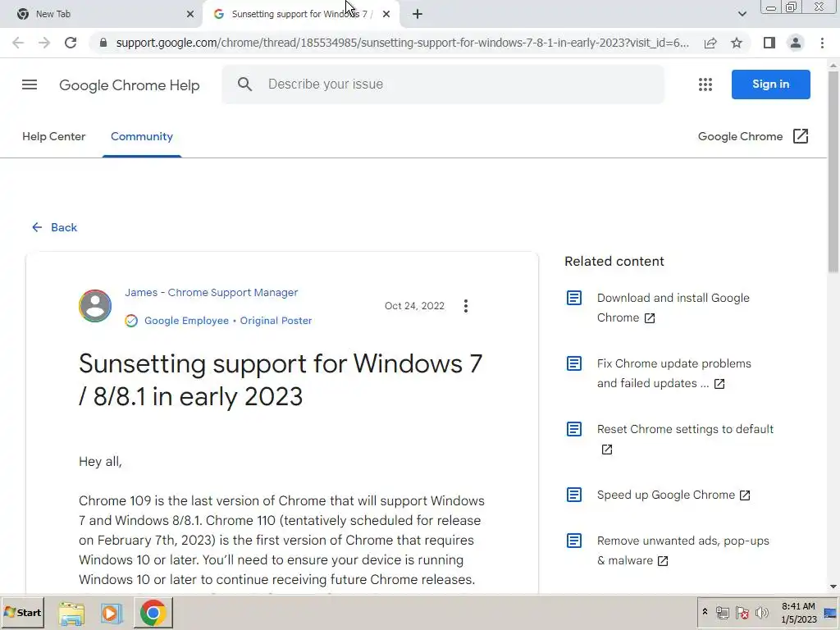The image size is (840, 630).
Task: Click the address bar URL
Action: (x=402, y=43)
